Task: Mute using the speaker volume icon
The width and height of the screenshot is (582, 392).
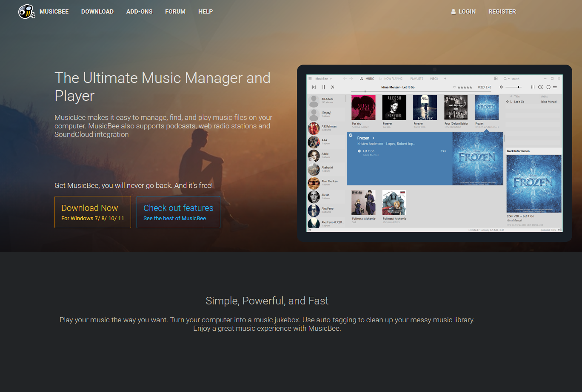Action: (x=502, y=87)
